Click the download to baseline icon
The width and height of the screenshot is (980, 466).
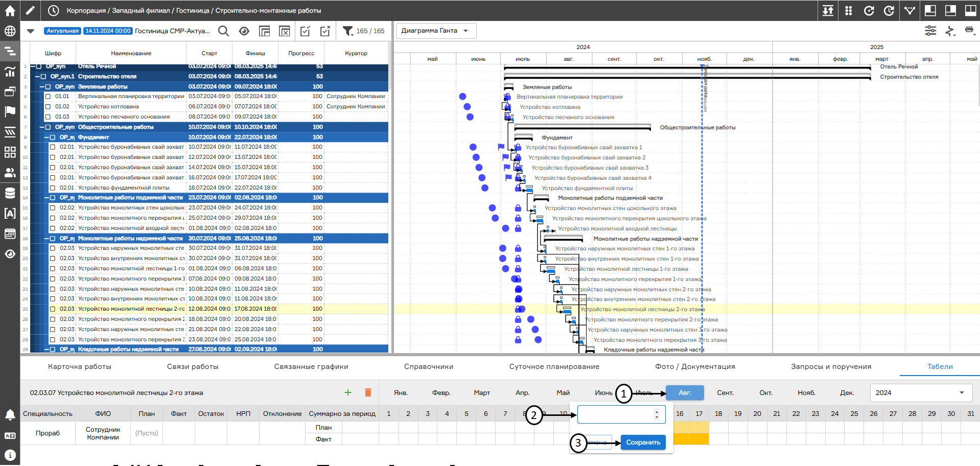pyautogui.click(x=828, y=10)
